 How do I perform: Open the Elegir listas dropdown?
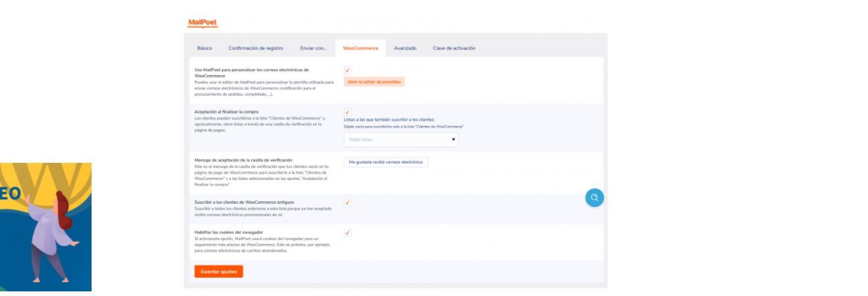[401, 139]
